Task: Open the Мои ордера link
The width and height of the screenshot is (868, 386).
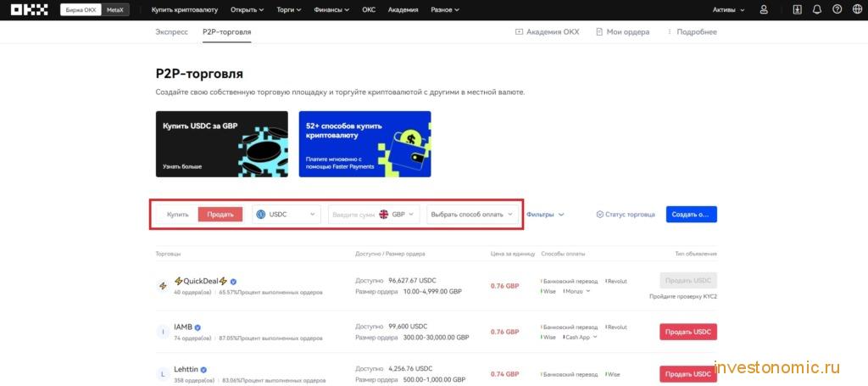Action: 623,32
